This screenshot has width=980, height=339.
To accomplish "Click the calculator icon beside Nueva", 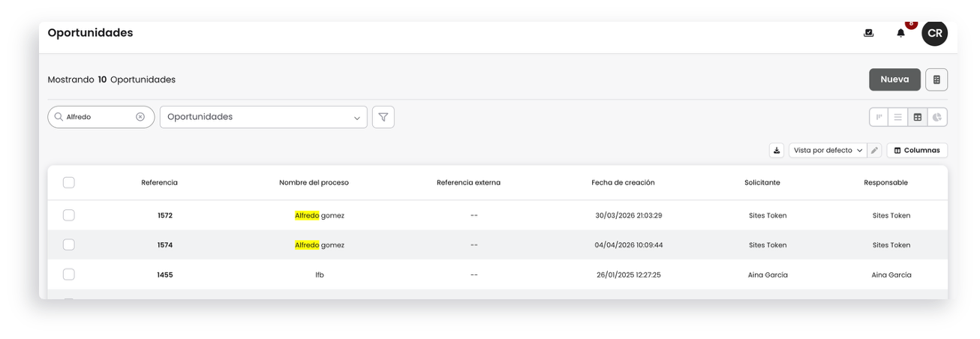I will pyautogui.click(x=936, y=79).
